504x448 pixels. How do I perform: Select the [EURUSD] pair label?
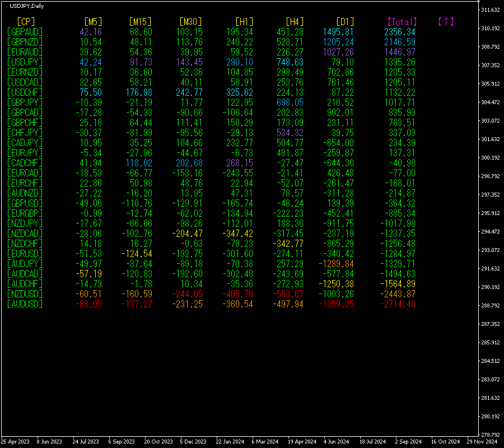click(x=25, y=254)
